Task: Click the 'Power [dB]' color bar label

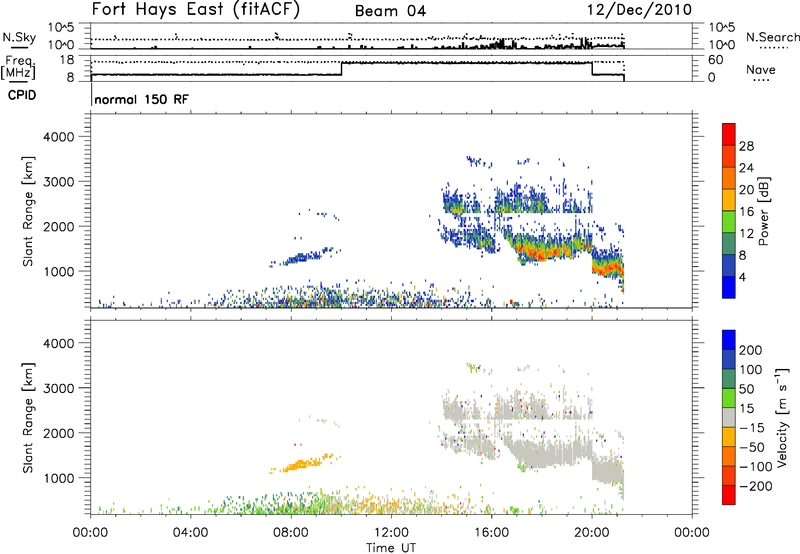Action: (764, 211)
